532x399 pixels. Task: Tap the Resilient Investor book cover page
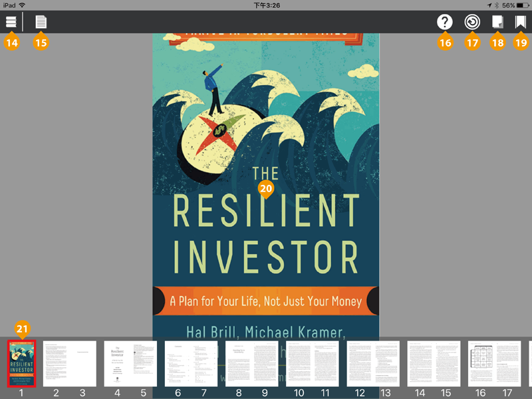[x=265, y=185]
